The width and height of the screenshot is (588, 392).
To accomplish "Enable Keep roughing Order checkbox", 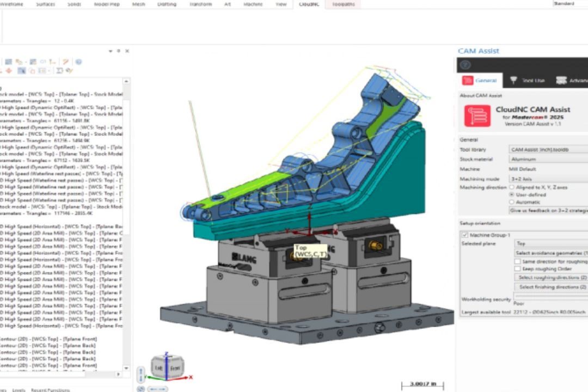I will (518, 269).
